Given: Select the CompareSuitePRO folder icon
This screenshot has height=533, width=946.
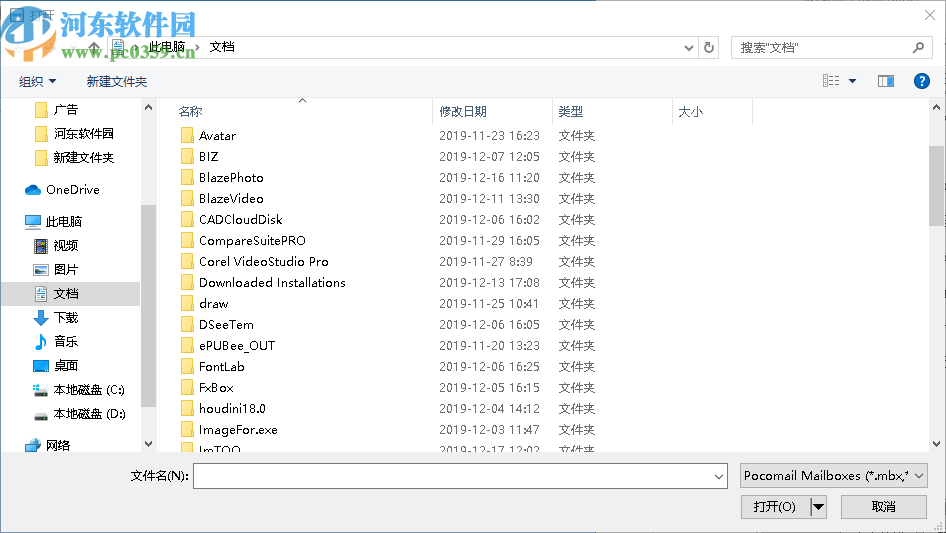Looking at the screenshot, I should pyautogui.click(x=188, y=241).
